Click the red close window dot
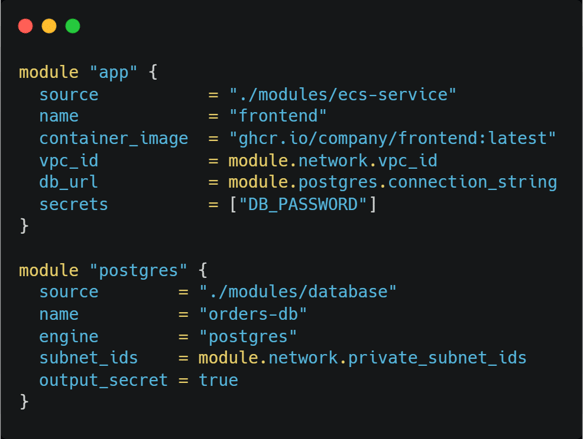Image resolution: width=583 pixels, height=439 pixels. point(25,26)
